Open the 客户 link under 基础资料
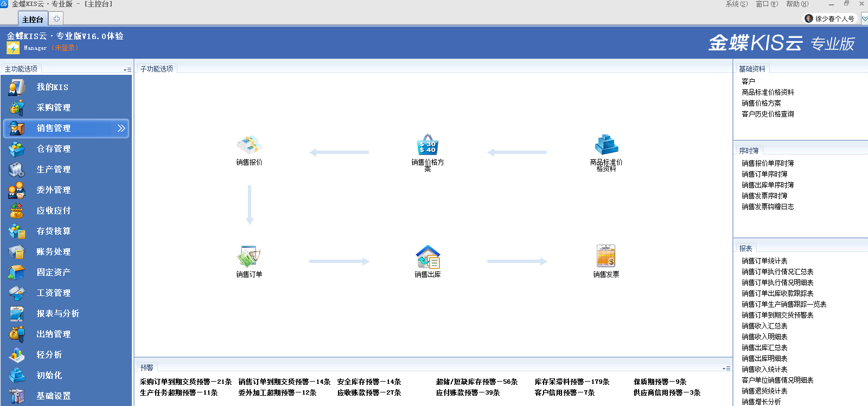 tap(748, 81)
